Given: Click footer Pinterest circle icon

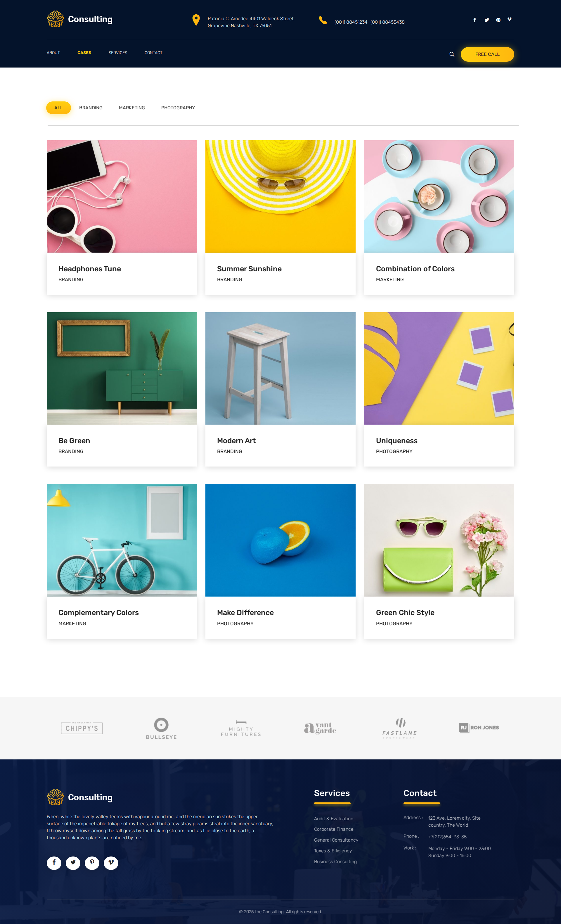Looking at the screenshot, I should [92, 863].
